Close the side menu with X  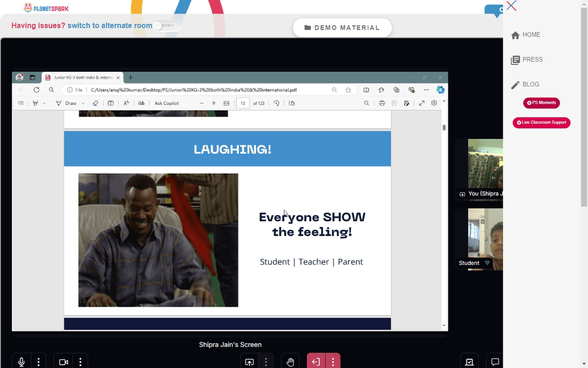coord(511,6)
